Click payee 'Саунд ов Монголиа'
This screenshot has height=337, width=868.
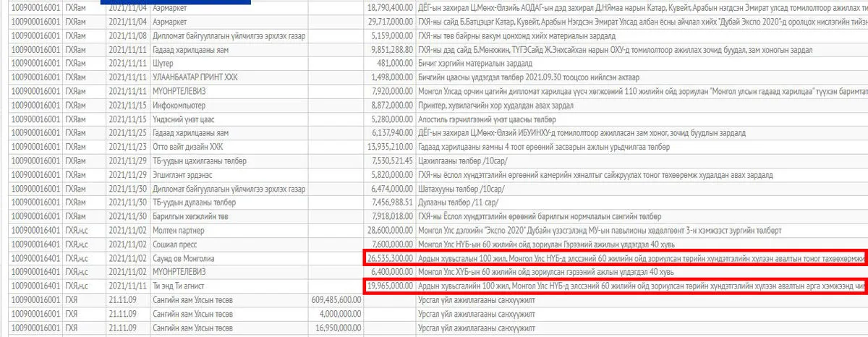click(184, 258)
